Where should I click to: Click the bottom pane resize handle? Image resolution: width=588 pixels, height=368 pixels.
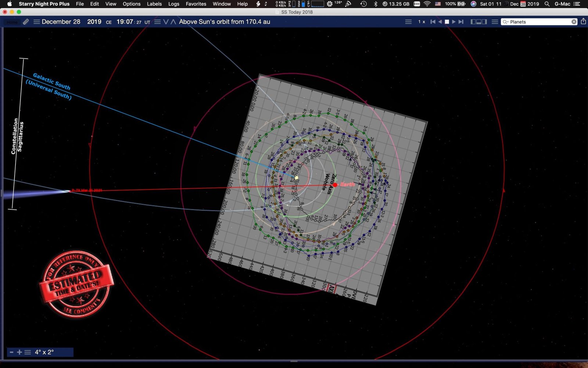pos(294,361)
